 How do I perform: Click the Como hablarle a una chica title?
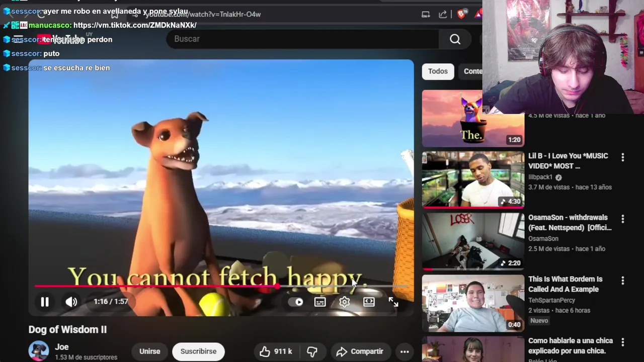click(571, 346)
